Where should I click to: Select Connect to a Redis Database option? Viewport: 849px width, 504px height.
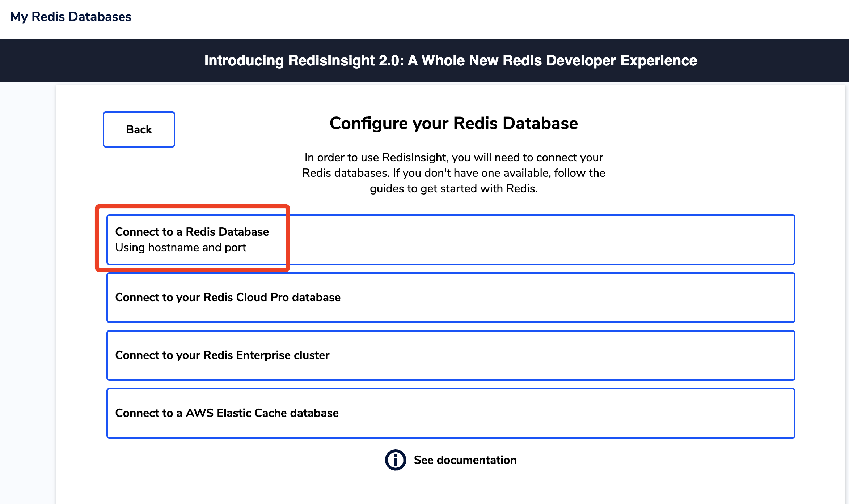pos(451,240)
